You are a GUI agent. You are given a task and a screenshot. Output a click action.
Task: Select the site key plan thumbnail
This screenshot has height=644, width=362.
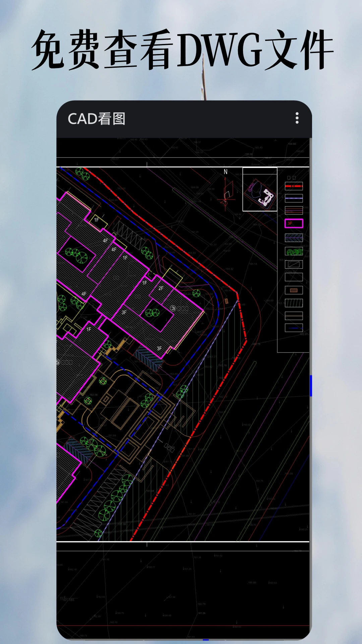click(260, 190)
